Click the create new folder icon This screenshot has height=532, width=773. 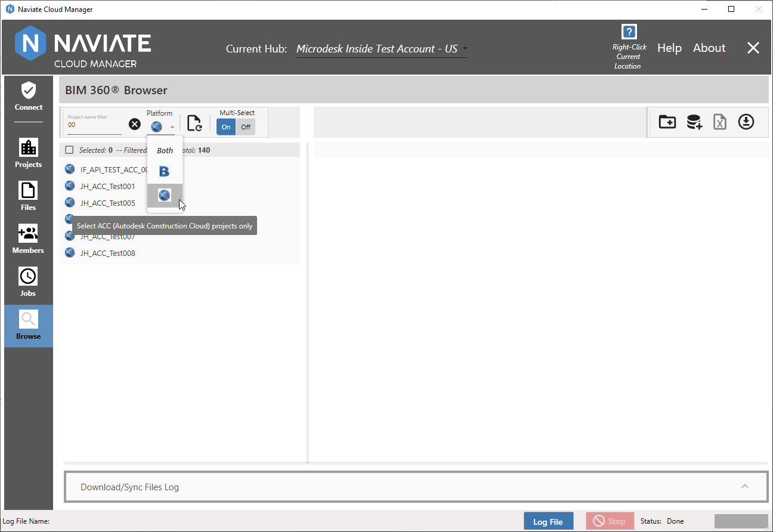pyautogui.click(x=667, y=122)
